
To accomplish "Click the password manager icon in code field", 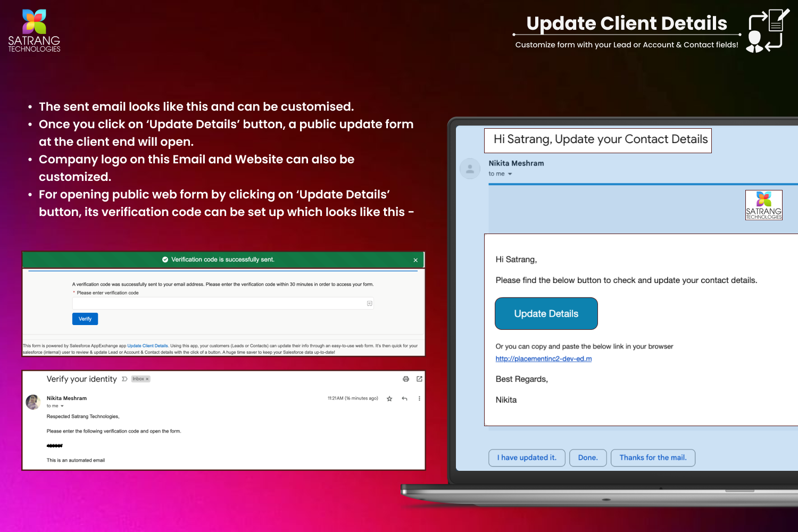I will (x=369, y=303).
